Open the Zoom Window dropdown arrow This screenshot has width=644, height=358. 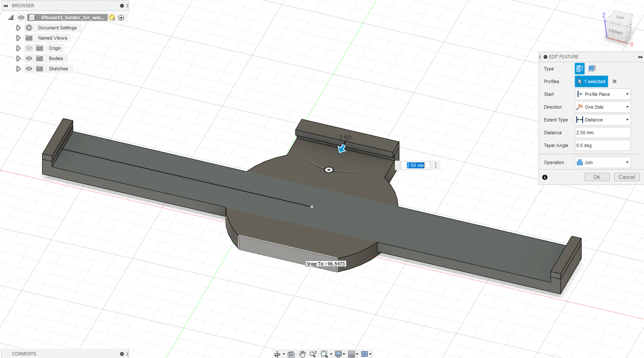click(x=331, y=354)
